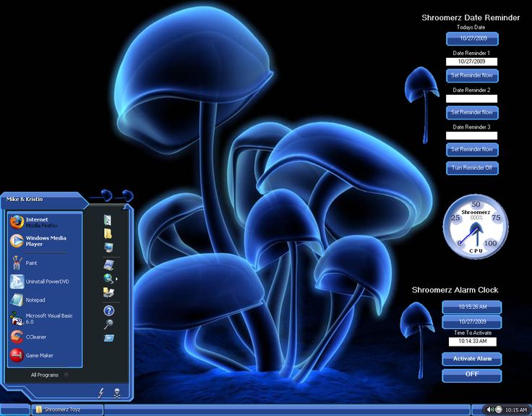Open the Search magnifier icon
This screenshot has height=416, width=532.
click(108, 324)
